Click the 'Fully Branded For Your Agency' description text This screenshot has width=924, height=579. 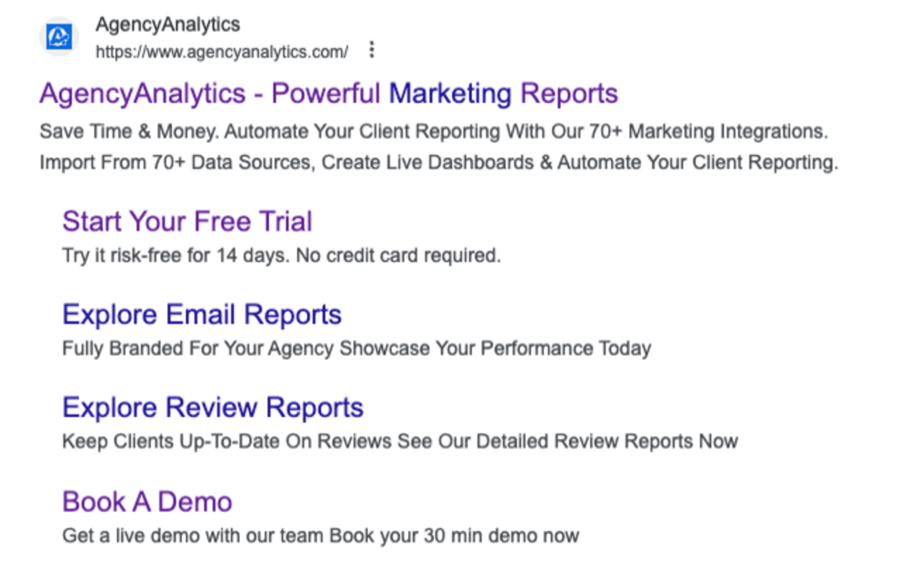(356, 348)
